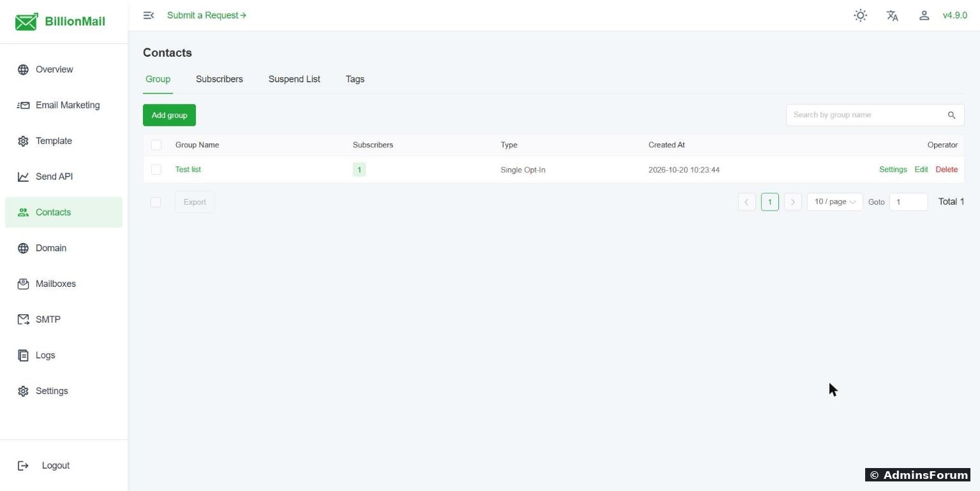Check the Test list row checkbox
This screenshot has height=491, width=980.
(156, 170)
